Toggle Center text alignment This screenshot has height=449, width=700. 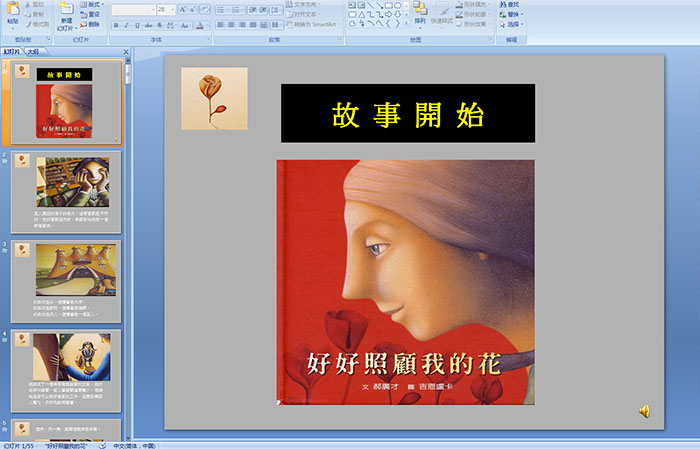click(231, 25)
